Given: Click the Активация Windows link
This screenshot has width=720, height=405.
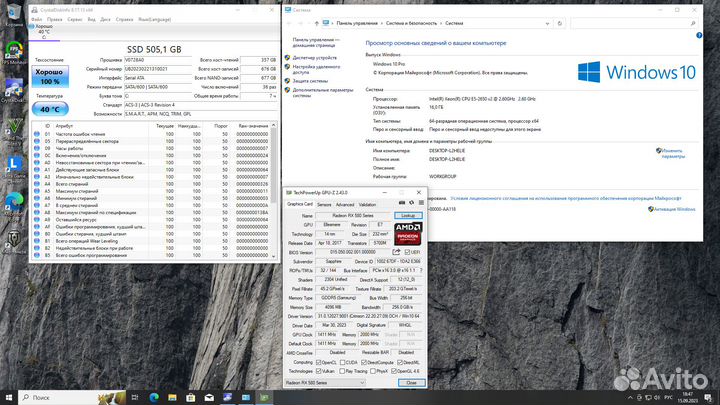Looking at the screenshot, I should tap(675, 209).
